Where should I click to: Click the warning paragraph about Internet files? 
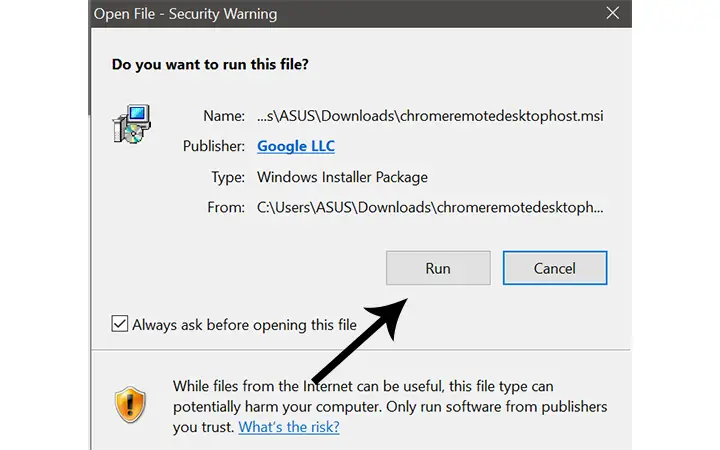tap(390, 406)
